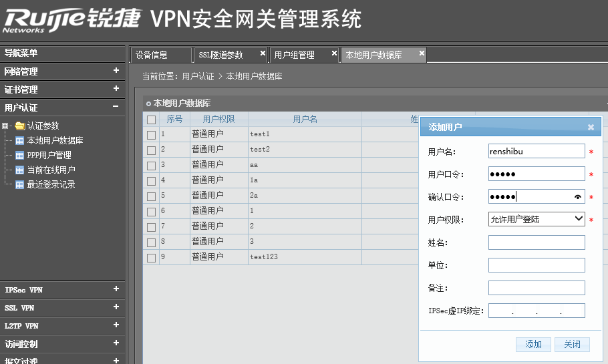Viewport: 608px width, 364px height.
Task: Check the select-all checkbox in the table header
Action: point(151,120)
